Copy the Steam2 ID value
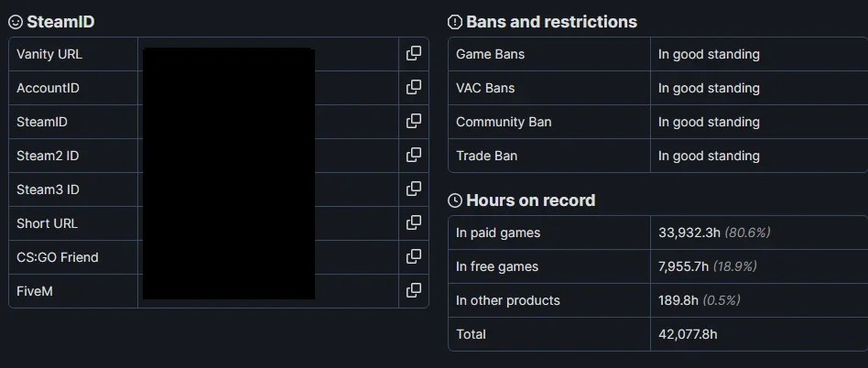Viewport: 868px width, 368px height. coord(414,155)
